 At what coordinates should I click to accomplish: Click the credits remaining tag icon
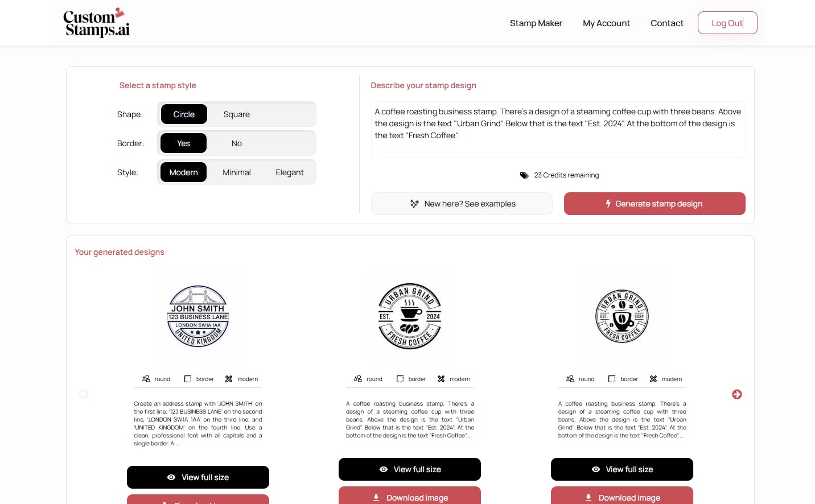(524, 175)
